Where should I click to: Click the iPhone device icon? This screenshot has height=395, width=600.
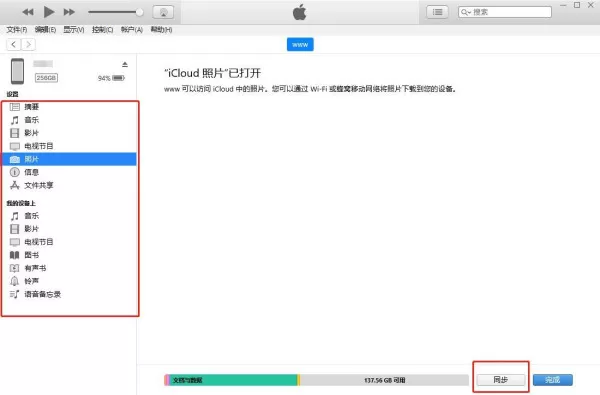pyautogui.click(x=17, y=71)
